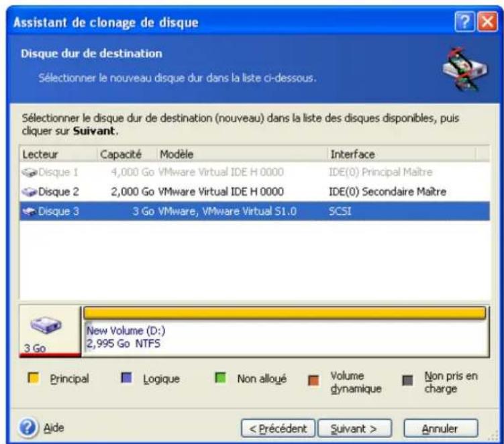The width and height of the screenshot is (504, 444).
Task: Click the yellow partition bar of New Volume
Action: click(x=285, y=313)
